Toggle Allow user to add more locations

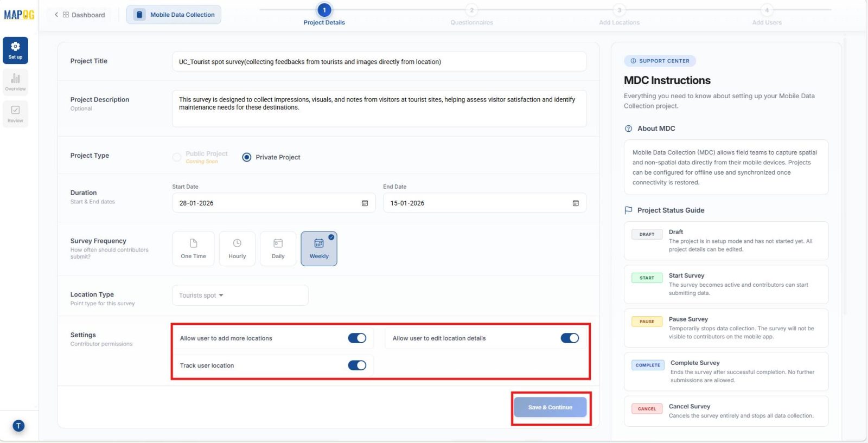pyautogui.click(x=357, y=338)
